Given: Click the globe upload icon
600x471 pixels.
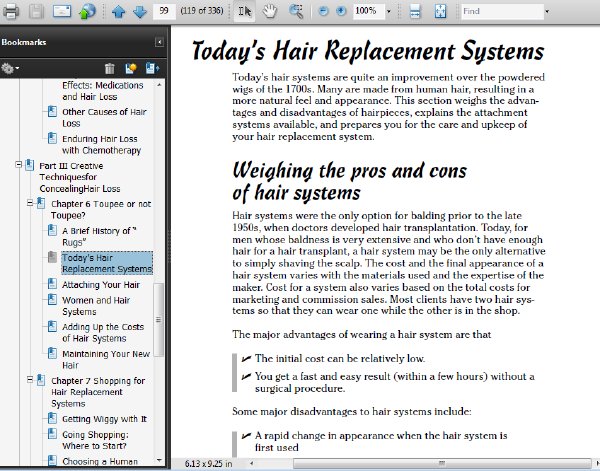Looking at the screenshot, I should pyautogui.click(x=87, y=11).
